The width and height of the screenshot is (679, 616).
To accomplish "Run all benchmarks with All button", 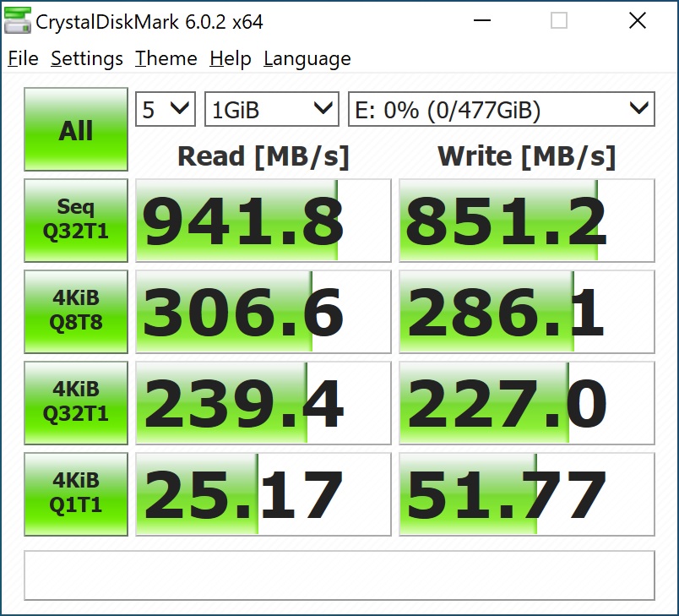I will [x=76, y=129].
